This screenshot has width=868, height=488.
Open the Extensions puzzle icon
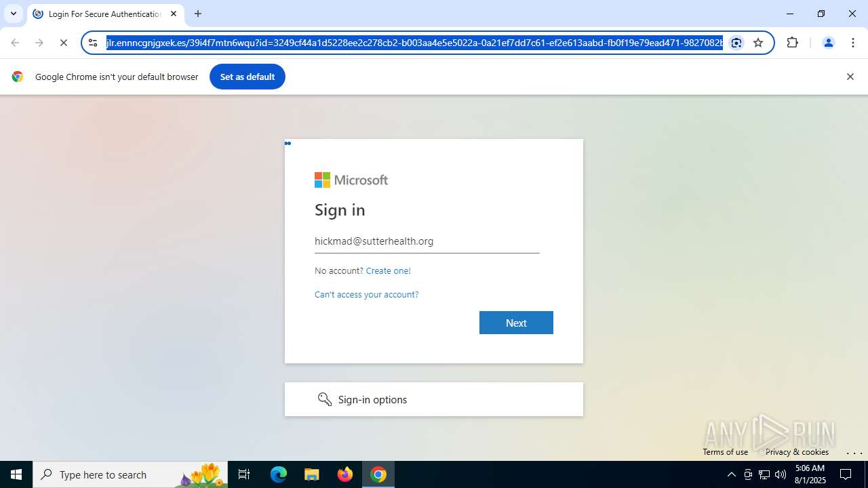793,43
